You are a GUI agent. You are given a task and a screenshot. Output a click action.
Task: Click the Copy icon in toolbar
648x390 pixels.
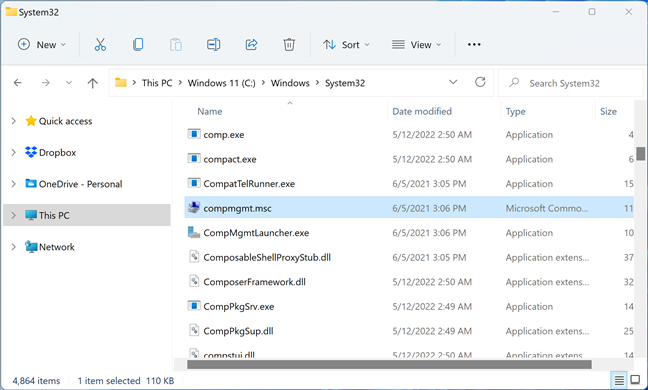138,45
